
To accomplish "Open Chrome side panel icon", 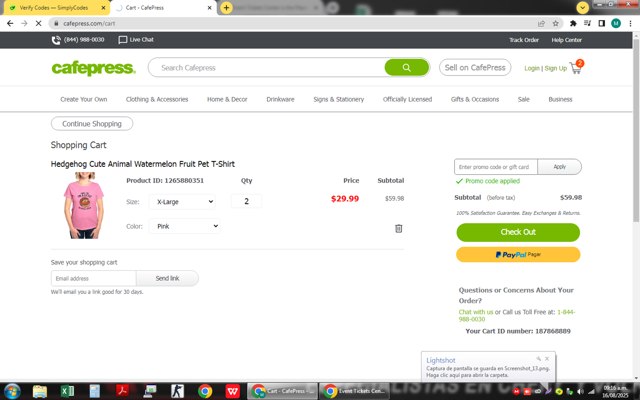I will [601, 24].
